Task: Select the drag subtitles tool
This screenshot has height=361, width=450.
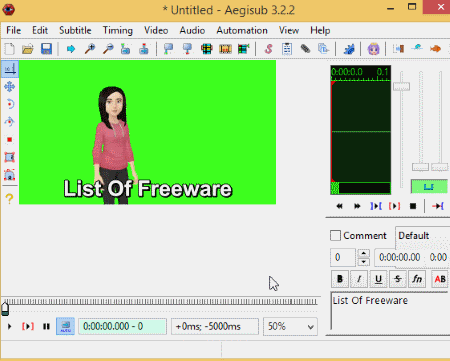Action: coord(10,87)
